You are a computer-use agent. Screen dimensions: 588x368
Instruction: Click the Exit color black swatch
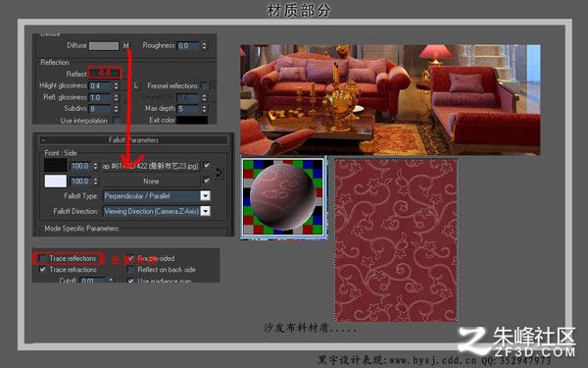[x=192, y=120]
